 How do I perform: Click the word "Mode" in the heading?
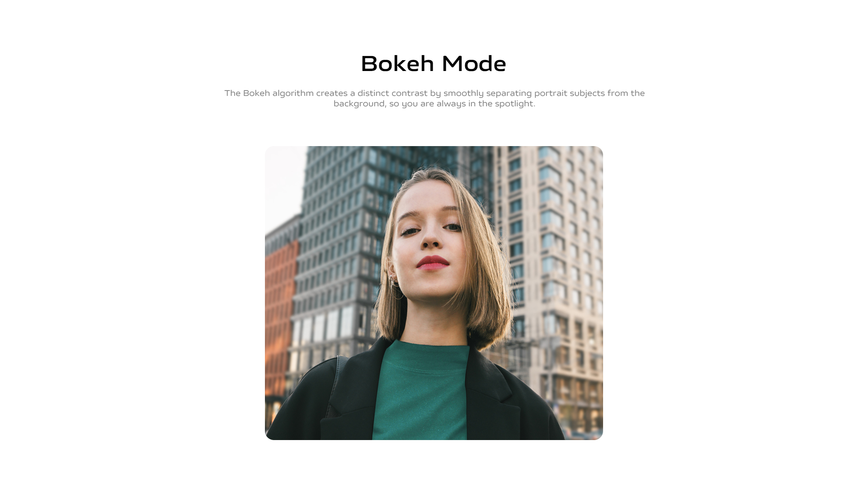pos(474,63)
